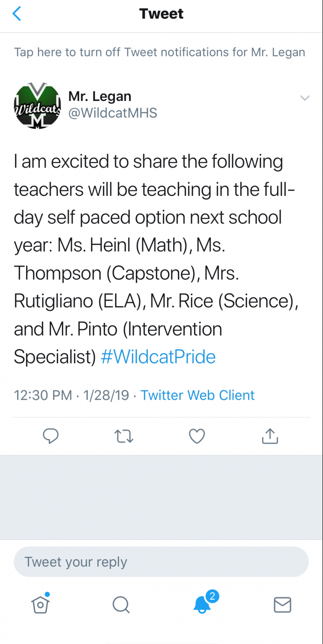
Task: Like the tweet with the heart icon
Action: 197,436
